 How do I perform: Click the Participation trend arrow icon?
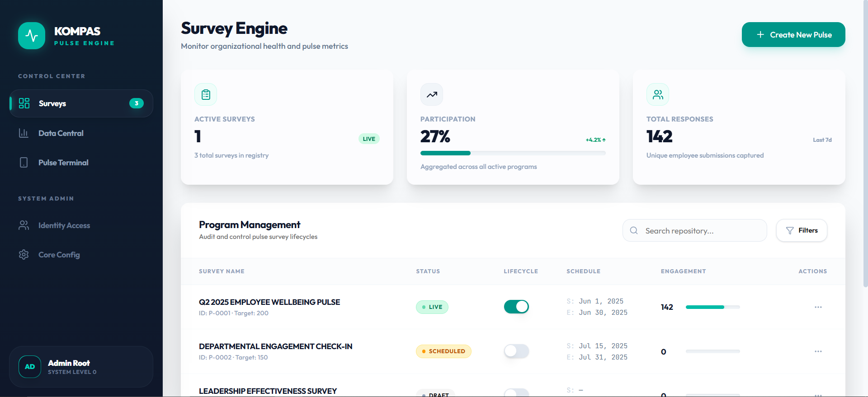[x=432, y=94]
